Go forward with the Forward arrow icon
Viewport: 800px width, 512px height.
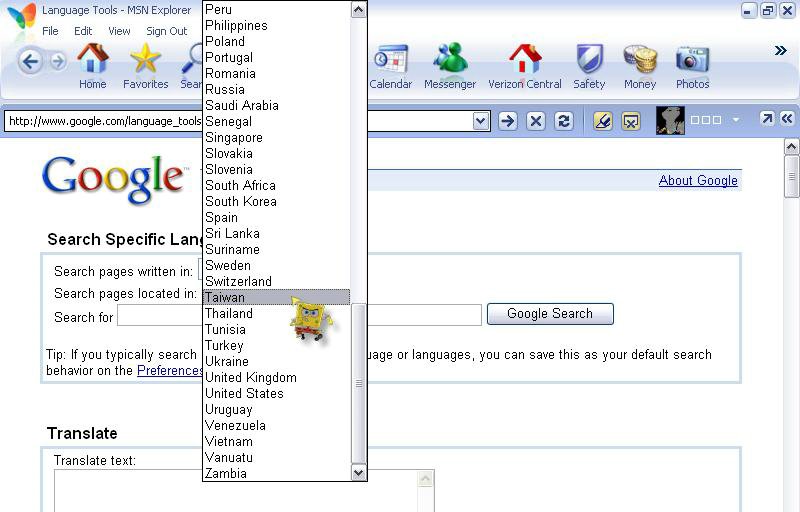click(58, 62)
